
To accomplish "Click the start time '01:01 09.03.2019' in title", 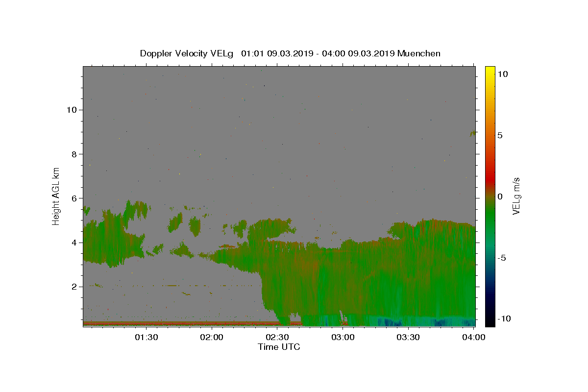I will tap(276, 53).
